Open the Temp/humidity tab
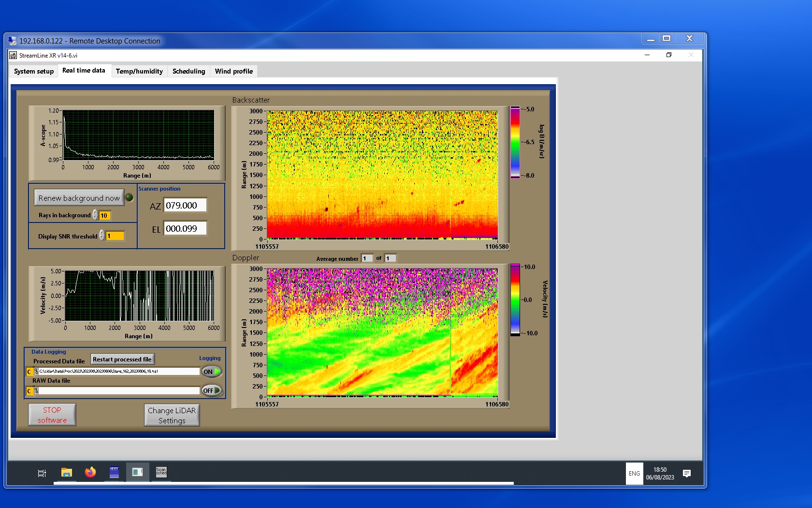The height and width of the screenshot is (508, 812). click(x=139, y=71)
